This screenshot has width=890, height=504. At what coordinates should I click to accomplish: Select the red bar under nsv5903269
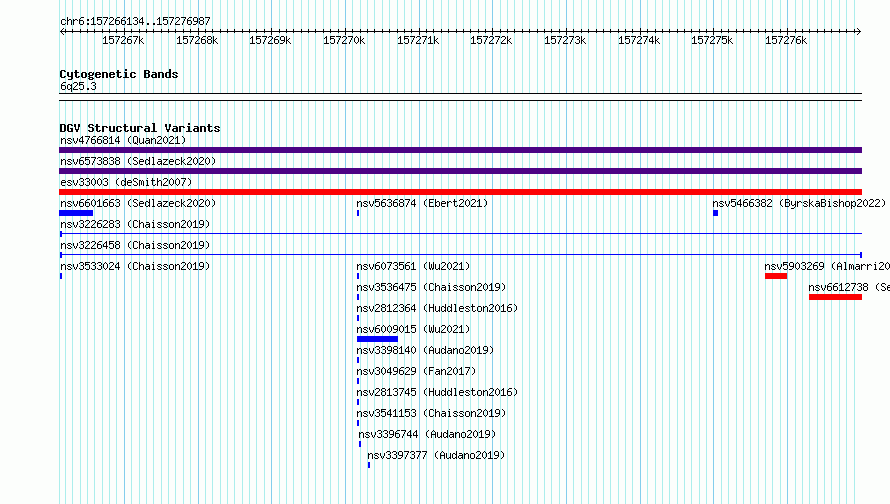pyautogui.click(x=776, y=276)
